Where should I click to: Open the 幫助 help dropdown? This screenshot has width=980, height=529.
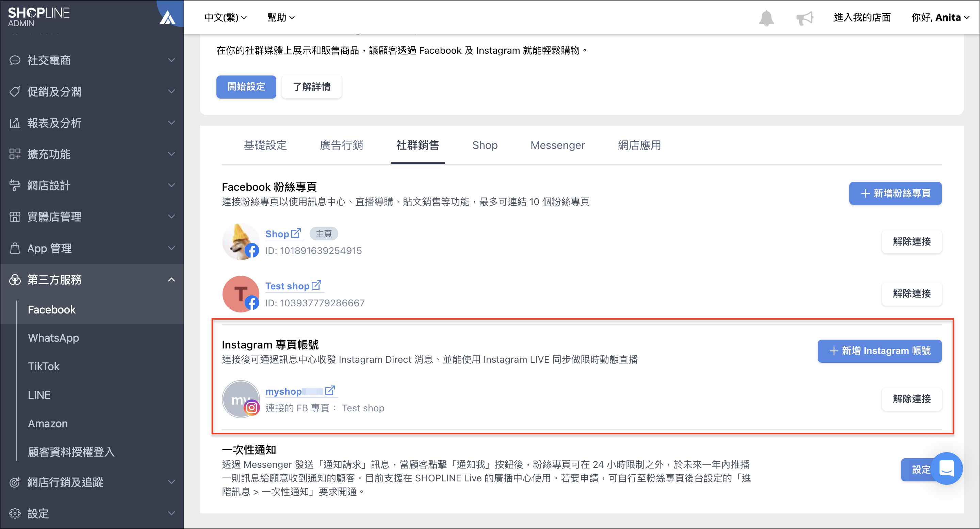pos(281,17)
